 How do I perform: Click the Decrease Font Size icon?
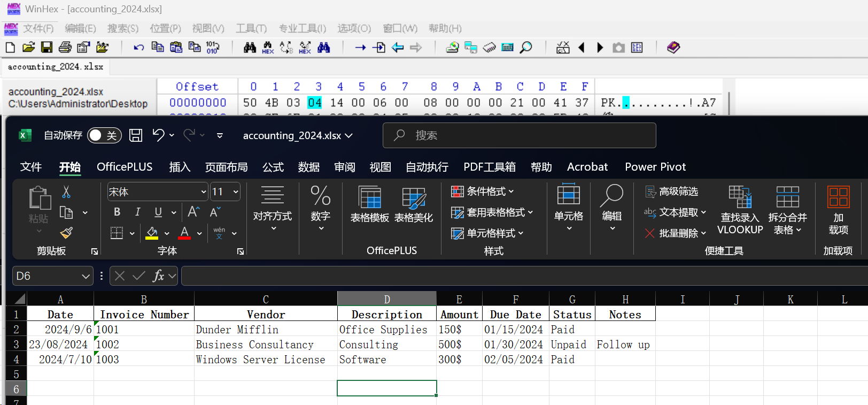[215, 212]
